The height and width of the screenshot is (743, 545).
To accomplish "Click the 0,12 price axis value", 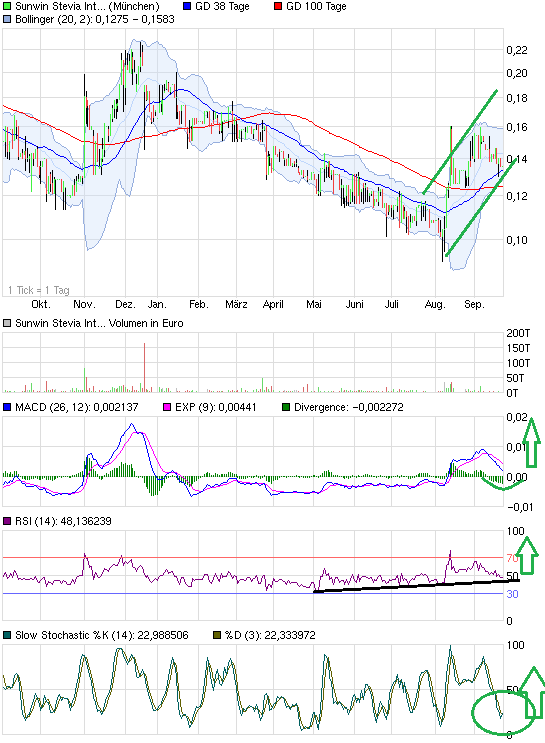I will (517, 196).
